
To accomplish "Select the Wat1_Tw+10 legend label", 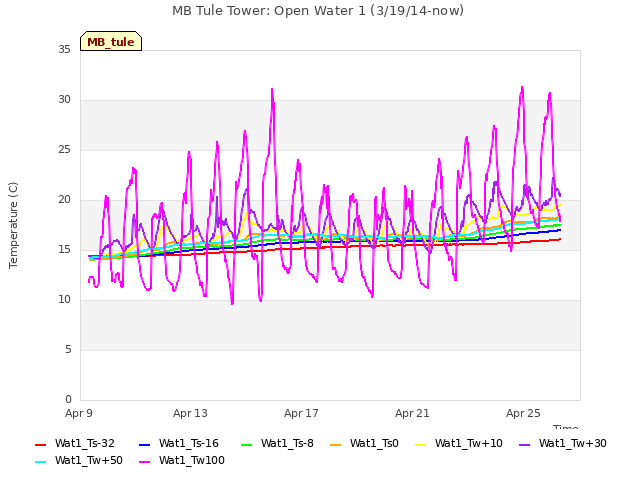I will click(469, 443).
